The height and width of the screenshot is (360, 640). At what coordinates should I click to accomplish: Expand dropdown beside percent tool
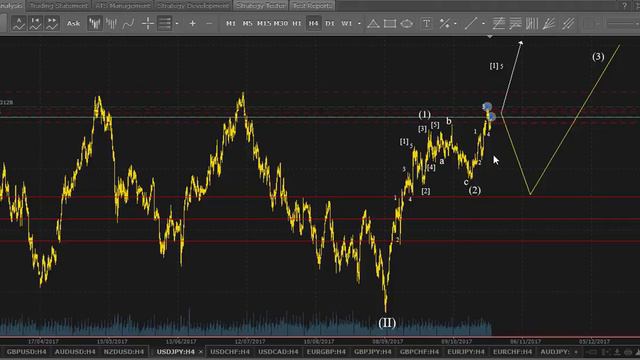click(455, 24)
